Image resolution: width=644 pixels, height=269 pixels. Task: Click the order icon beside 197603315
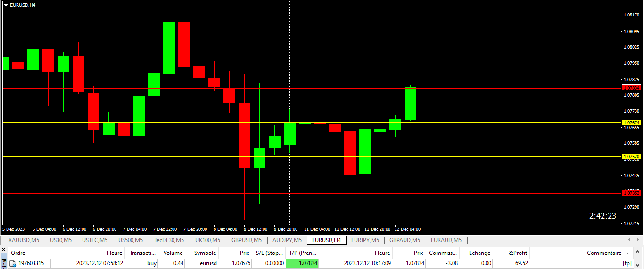[13, 263]
